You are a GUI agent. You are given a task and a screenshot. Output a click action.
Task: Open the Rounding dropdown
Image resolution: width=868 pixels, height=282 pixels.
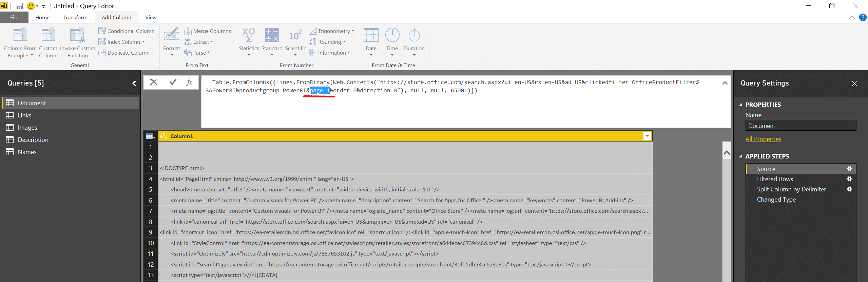coord(327,42)
